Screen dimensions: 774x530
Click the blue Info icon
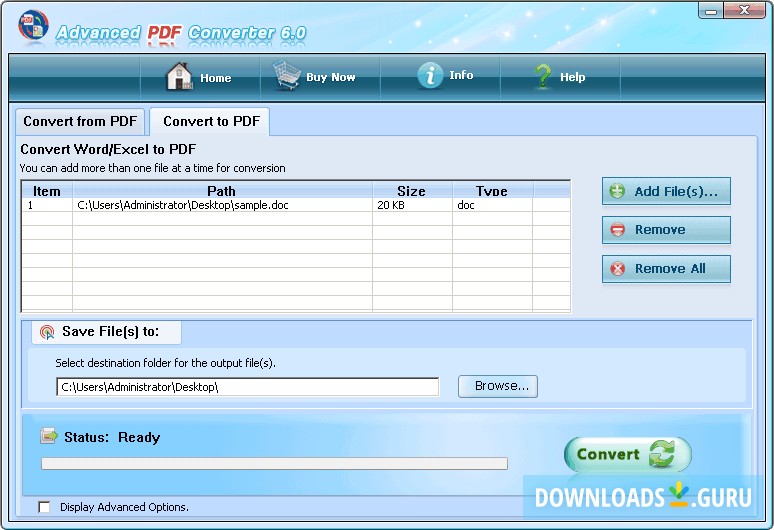coord(430,76)
